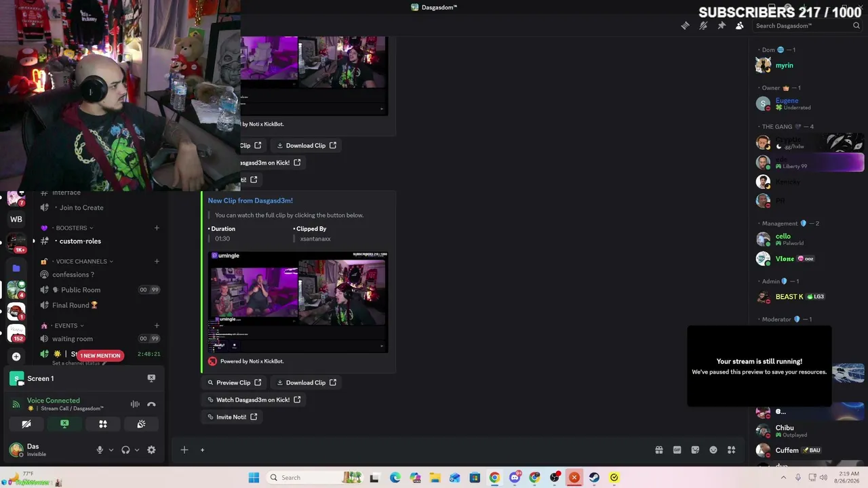868x488 pixels.
Task: Stop streaming Screen 1
Action: [151, 378]
